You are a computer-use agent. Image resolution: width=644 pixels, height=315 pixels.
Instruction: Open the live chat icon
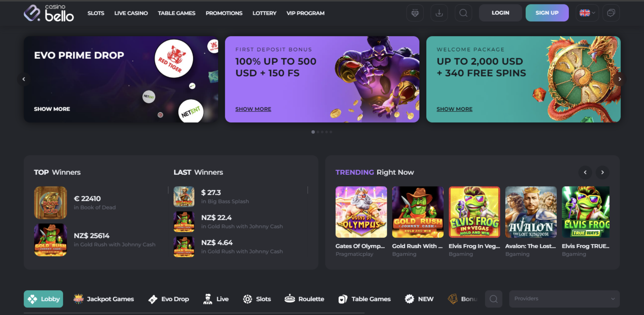[611, 13]
